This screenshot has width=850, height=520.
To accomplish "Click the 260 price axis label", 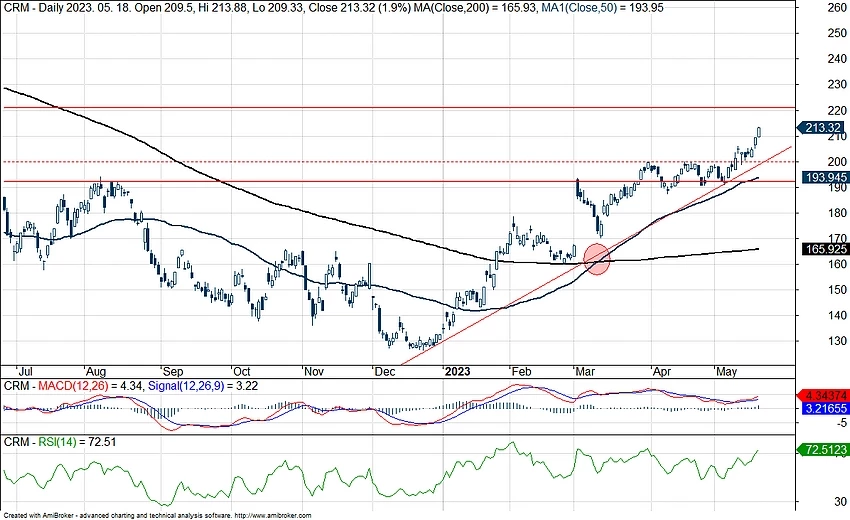I will tap(837, 8).
